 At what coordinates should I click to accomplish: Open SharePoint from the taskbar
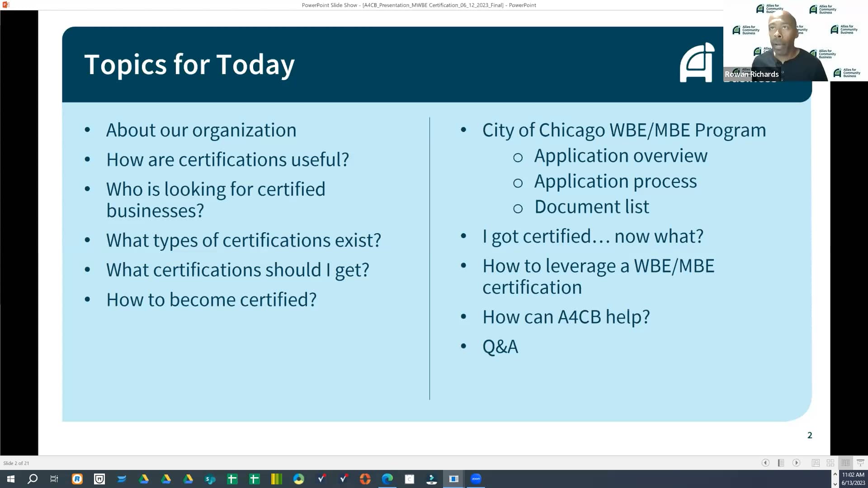click(210, 479)
